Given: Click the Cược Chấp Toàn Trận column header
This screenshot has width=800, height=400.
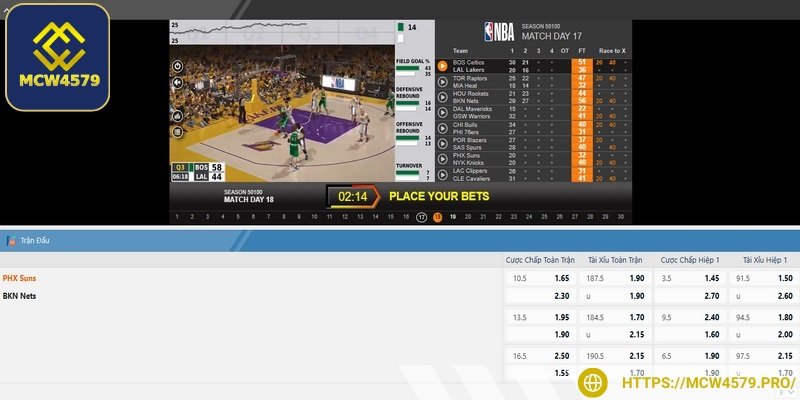Looking at the screenshot, I should pos(540,260).
